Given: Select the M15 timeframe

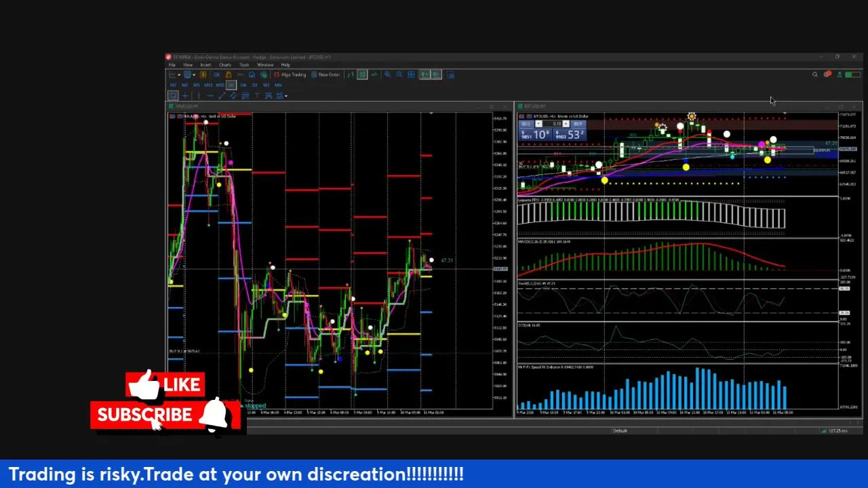Looking at the screenshot, I should pyautogui.click(x=208, y=85).
